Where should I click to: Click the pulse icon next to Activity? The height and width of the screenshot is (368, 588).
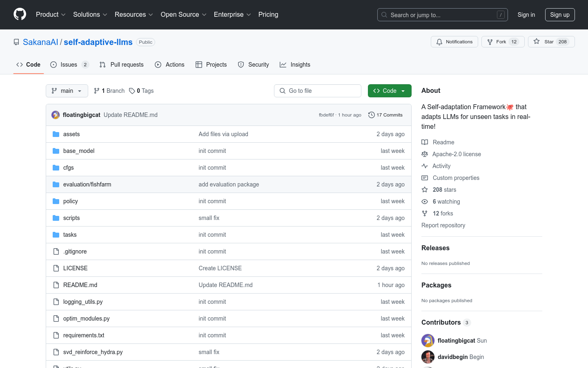click(425, 166)
